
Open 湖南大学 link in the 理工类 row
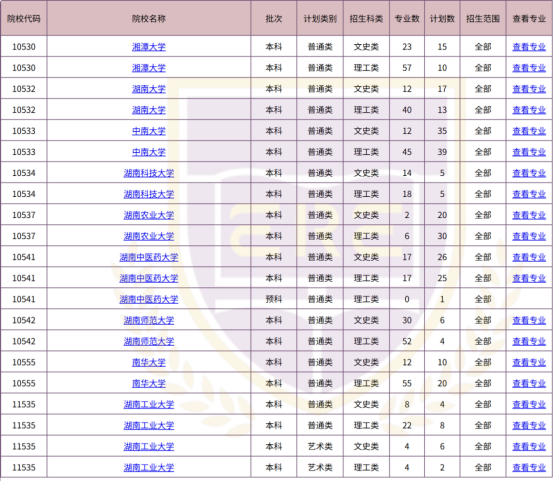tap(148, 110)
